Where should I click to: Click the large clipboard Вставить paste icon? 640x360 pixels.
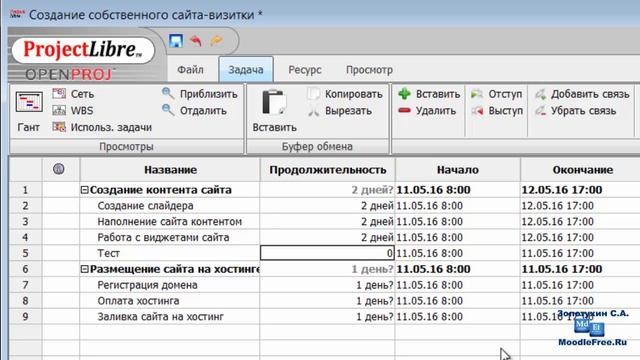point(273,102)
